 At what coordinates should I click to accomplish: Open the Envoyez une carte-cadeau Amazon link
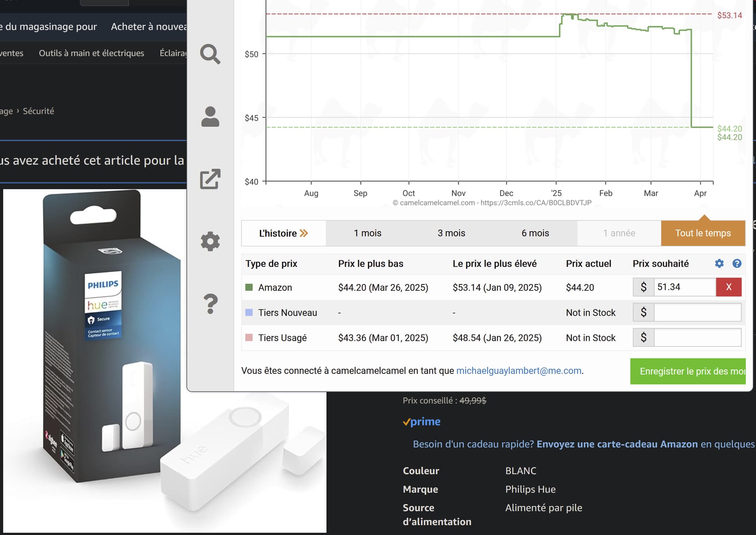pyautogui.click(x=617, y=444)
